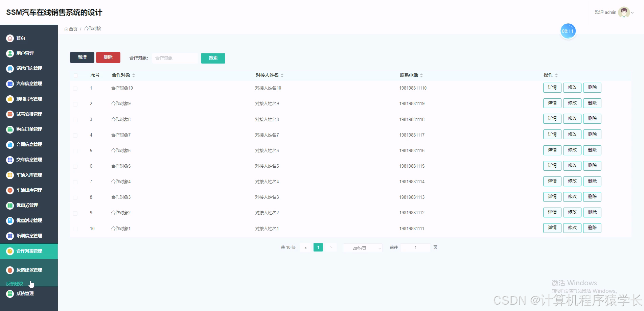Screen dimensions: 644x311
Task: Click the 购车订单管理 sidebar icon
Action: pyautogui.click(x=10, y=129)
